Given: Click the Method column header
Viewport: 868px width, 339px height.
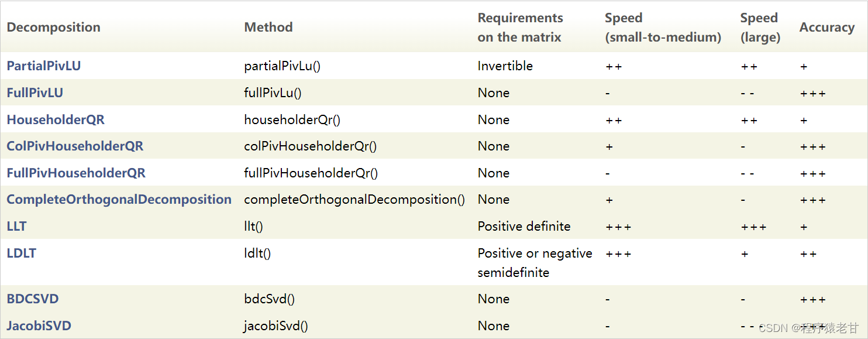Looking at the screenshot, I should 268,27.
